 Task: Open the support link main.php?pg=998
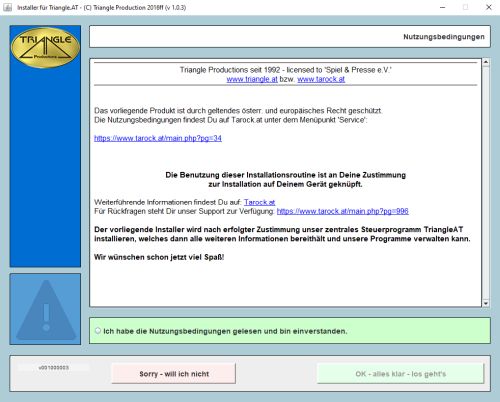[x=342, y=211]
